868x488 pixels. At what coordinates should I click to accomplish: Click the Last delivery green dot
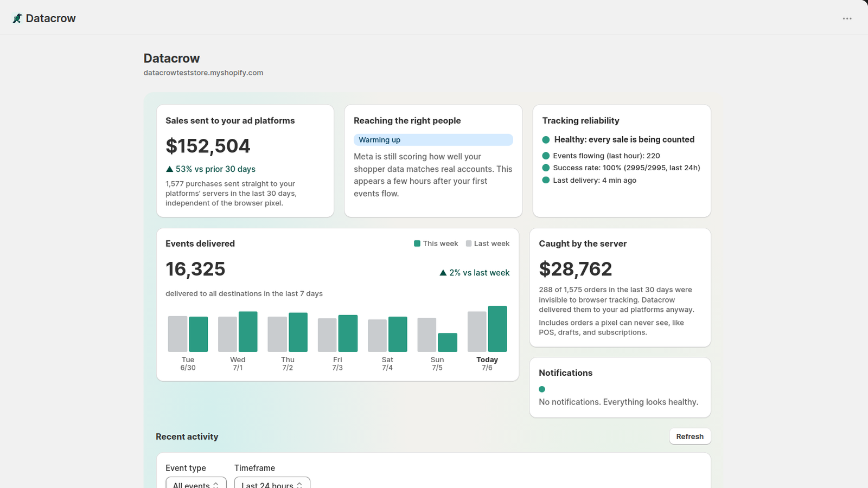tap(546, 180)
